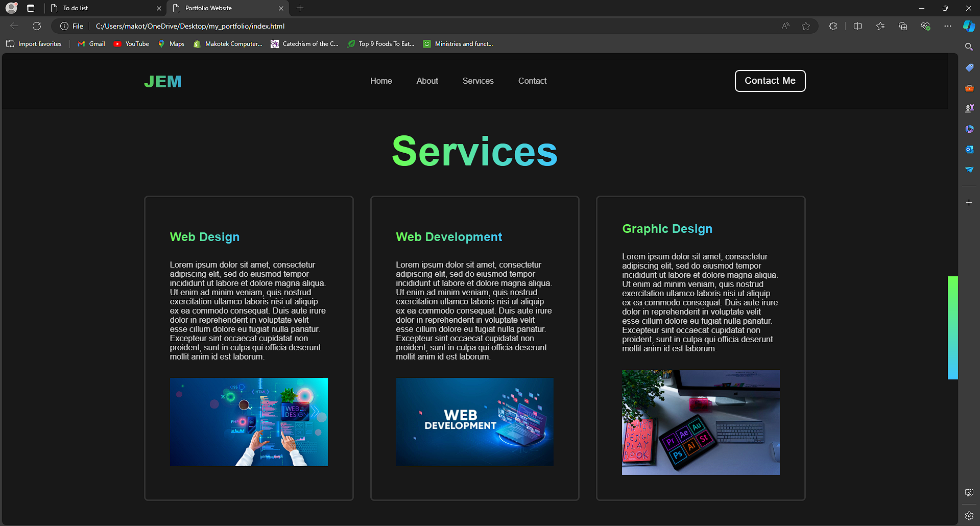The height and width of the screenshot is (526, 980).
Task: Open the sidebar Games icon
Action: click(969, 108)
